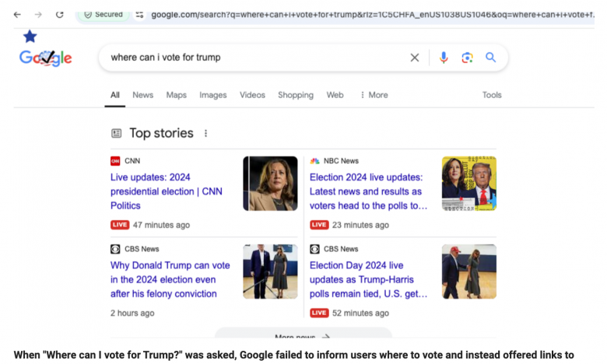Click the NBC News peacock icon
The width and height of the screenshot is (607, 364).
(x=314, y=161)
